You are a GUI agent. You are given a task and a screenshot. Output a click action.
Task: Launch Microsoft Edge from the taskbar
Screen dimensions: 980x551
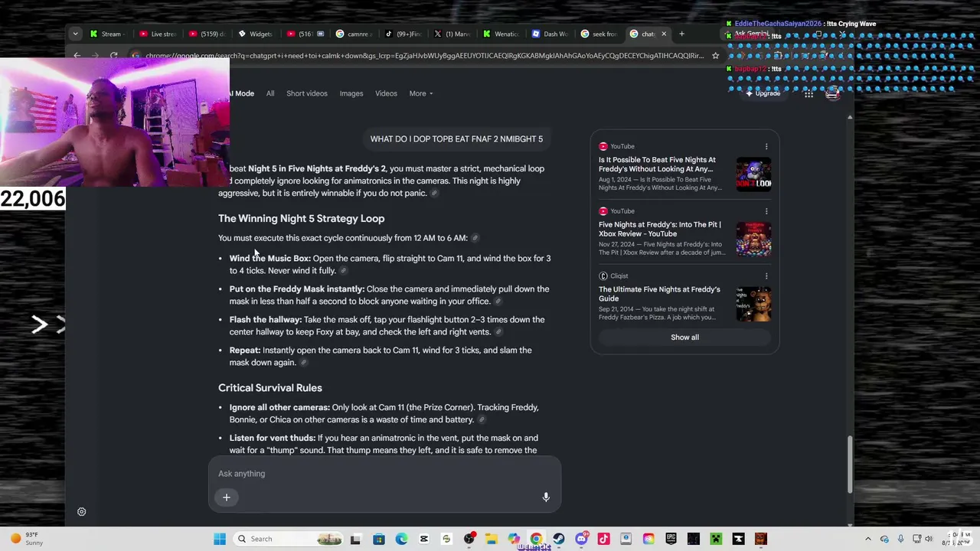[x=401, y=539]
